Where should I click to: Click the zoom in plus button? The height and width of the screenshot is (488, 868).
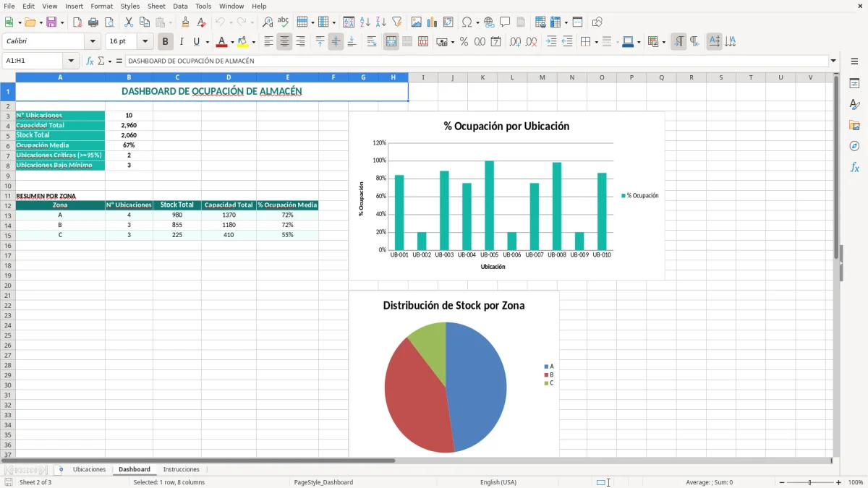pos(838,482)
